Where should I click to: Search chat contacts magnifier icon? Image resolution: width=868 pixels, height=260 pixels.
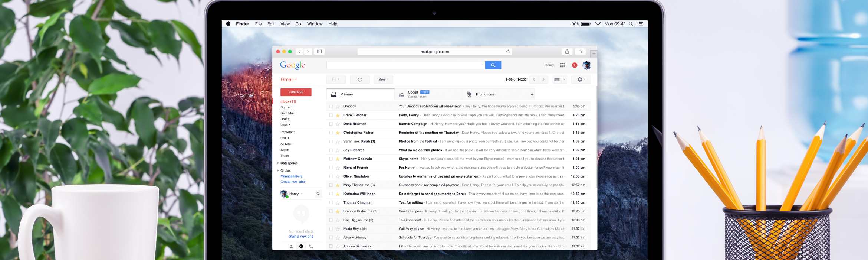pos(318,194)
